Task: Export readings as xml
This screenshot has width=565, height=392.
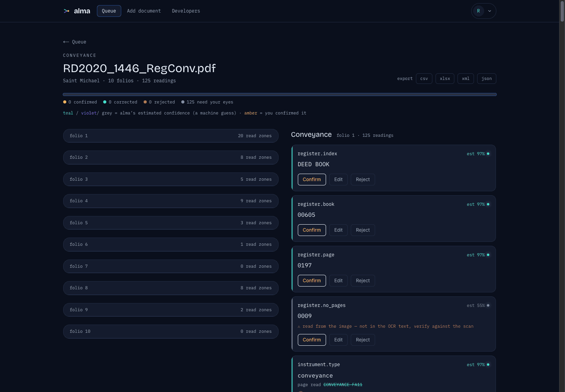Action: click(466, 78)
